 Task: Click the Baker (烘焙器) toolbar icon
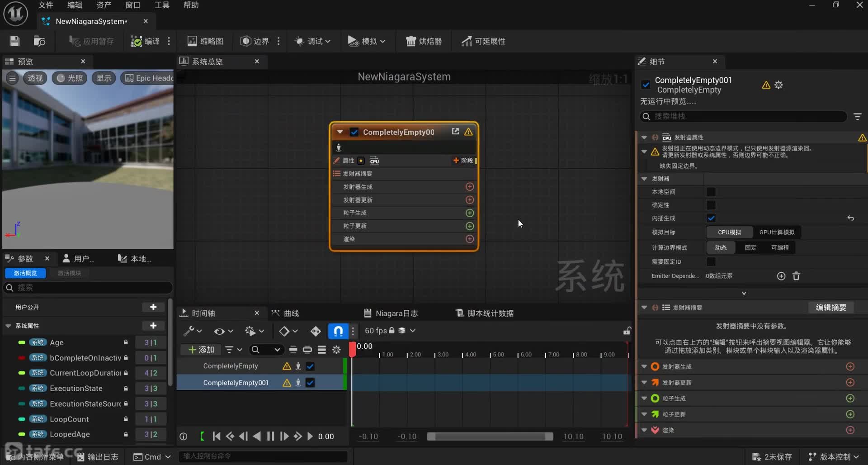(x=424, y=41)
